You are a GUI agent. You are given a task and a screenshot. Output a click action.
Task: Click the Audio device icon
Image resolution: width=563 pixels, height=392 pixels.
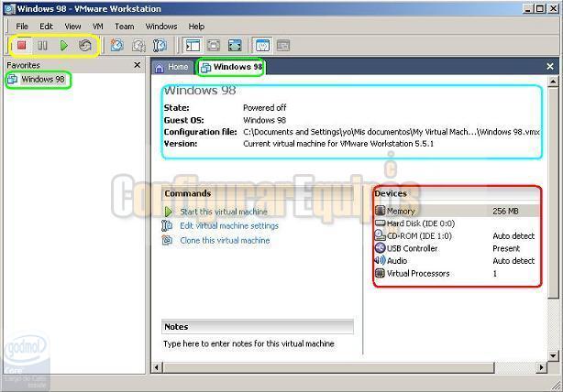point(380,260)
